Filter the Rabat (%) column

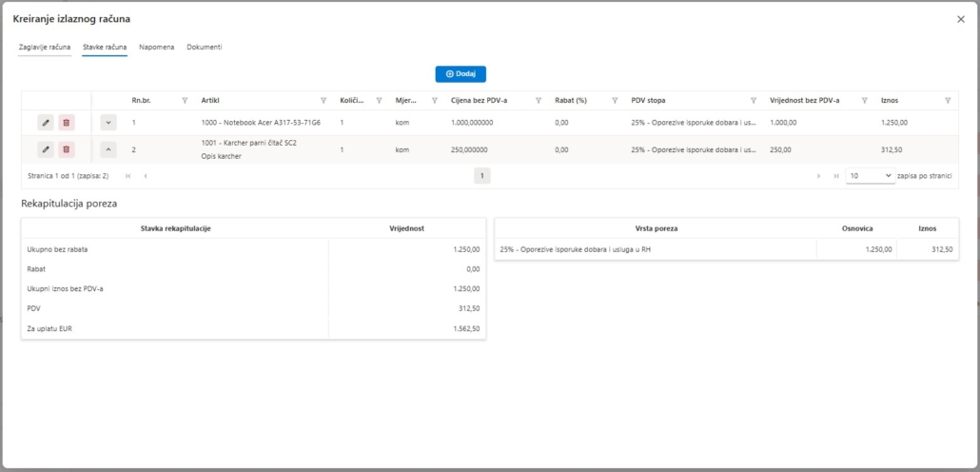click(615, 100)
